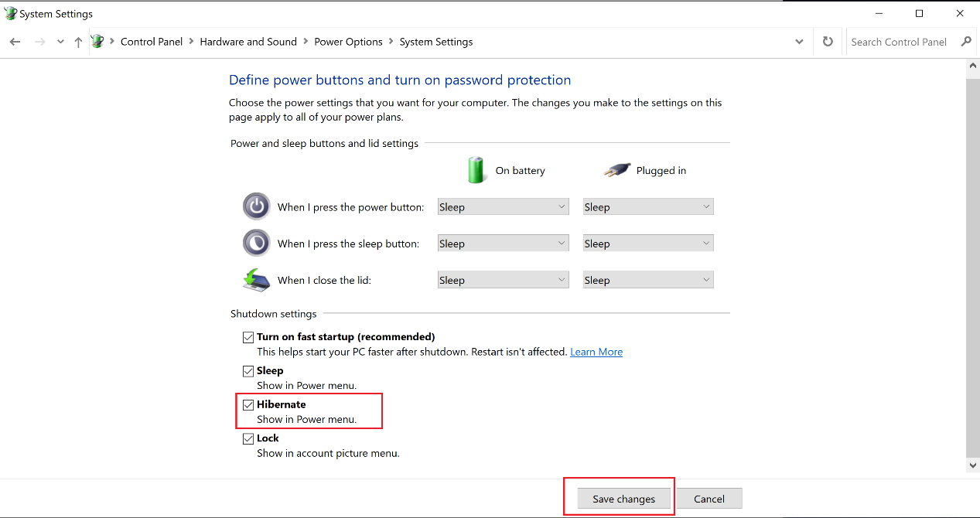Go to Power Options breadcrumb
The image size is (980, 518).
coord(348,42)
